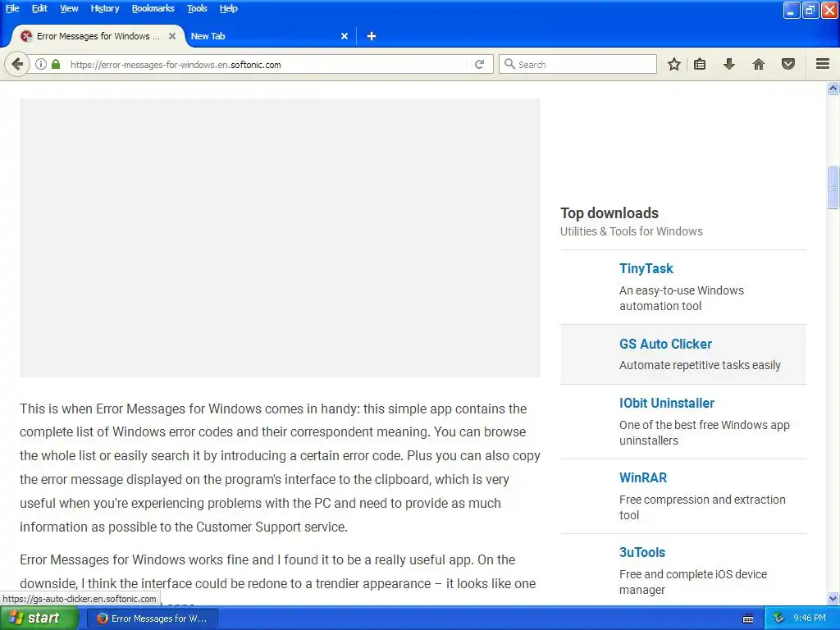Viewport: 840px width, 630px height.
Task: Open the Bookmarks menu
Action: point(153,8)
